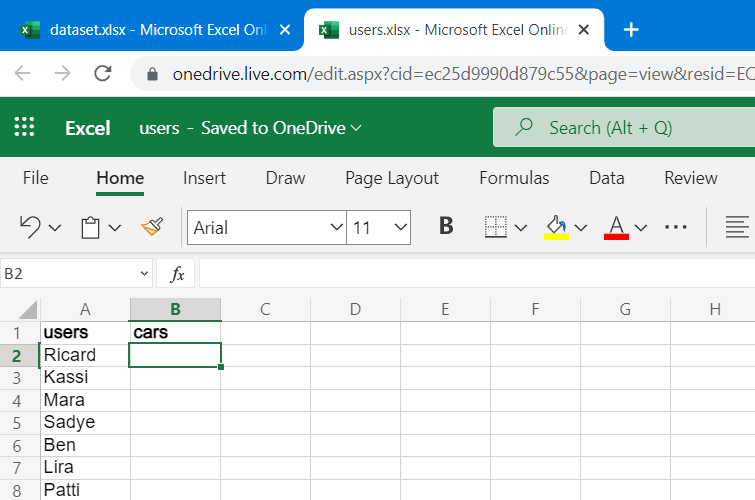Expand the Paste options dropdown

(x=115, y=227)
